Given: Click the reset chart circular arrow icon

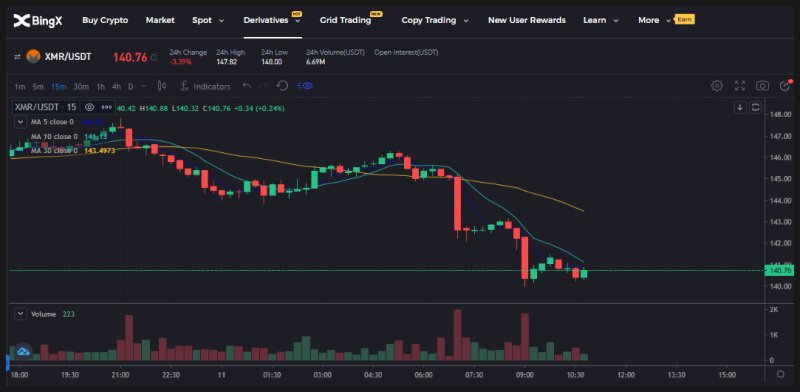Looking at the screenshot, I should (x=282, y=86).
